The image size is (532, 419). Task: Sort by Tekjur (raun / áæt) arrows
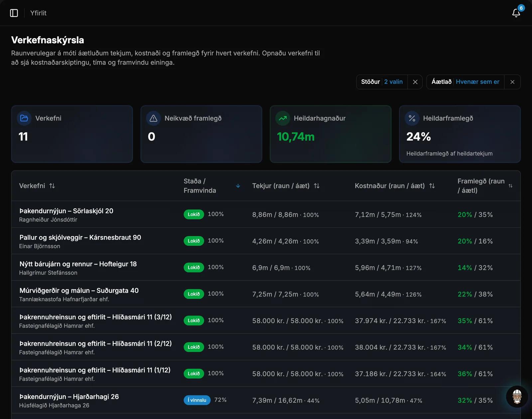317,186
